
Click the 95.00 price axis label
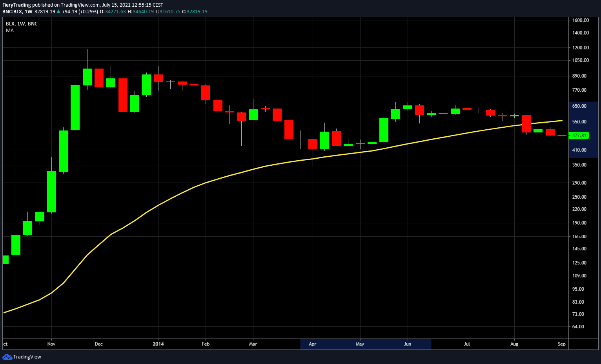point(578,289)
